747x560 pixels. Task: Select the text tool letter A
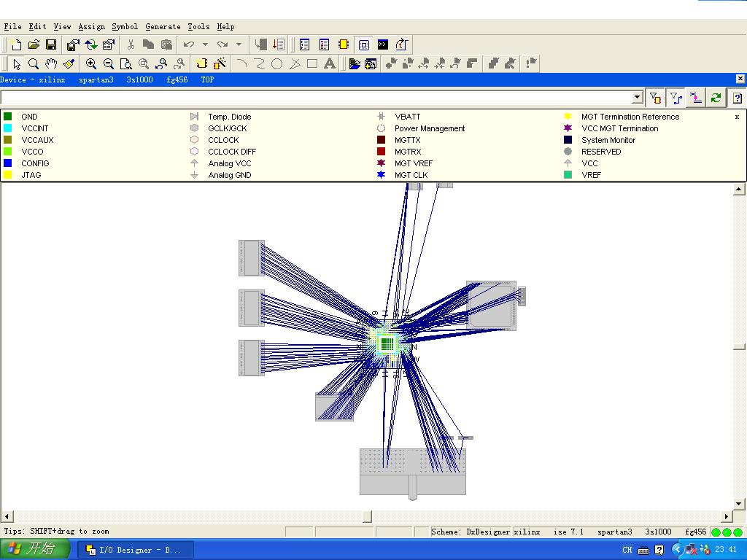point(330,64)
